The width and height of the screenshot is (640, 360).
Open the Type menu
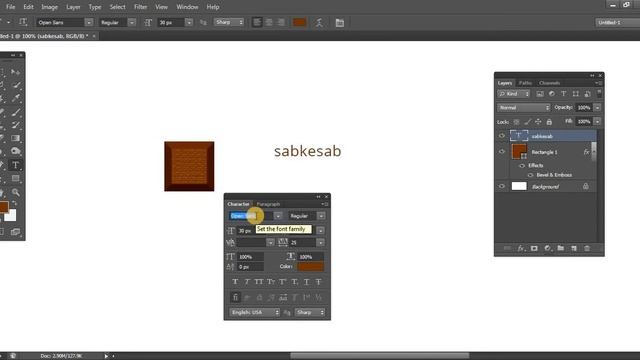coord(95,7)
